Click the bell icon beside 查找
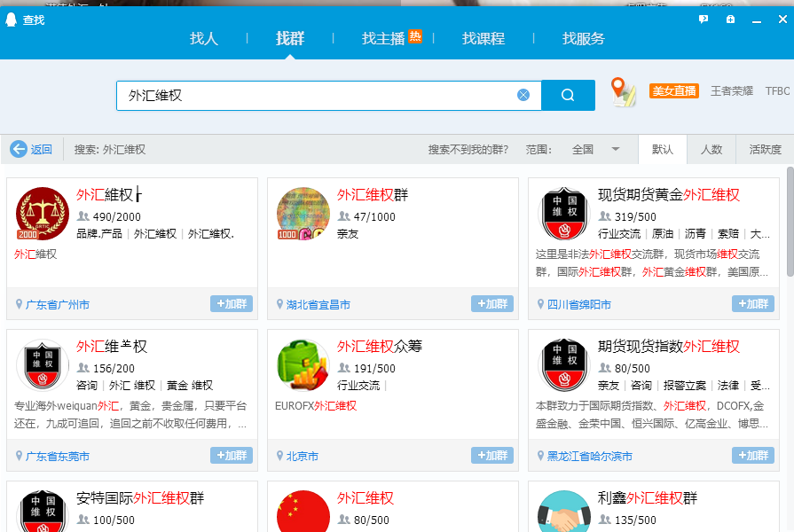Screen dimensions: 794x532 (12, 18)
